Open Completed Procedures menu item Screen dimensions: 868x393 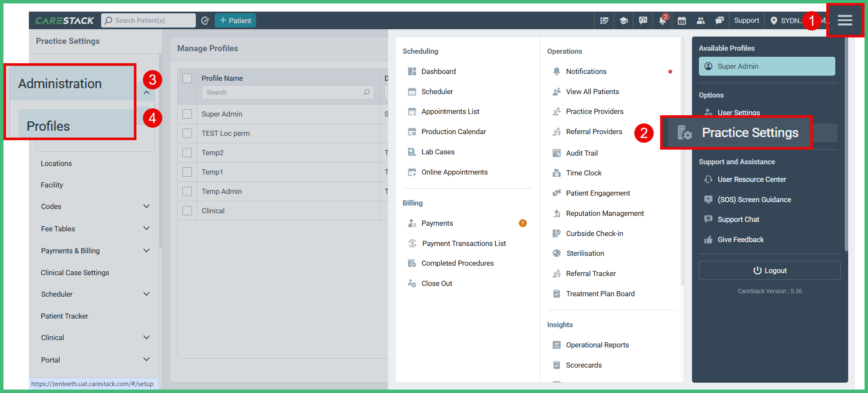(457, 263)
